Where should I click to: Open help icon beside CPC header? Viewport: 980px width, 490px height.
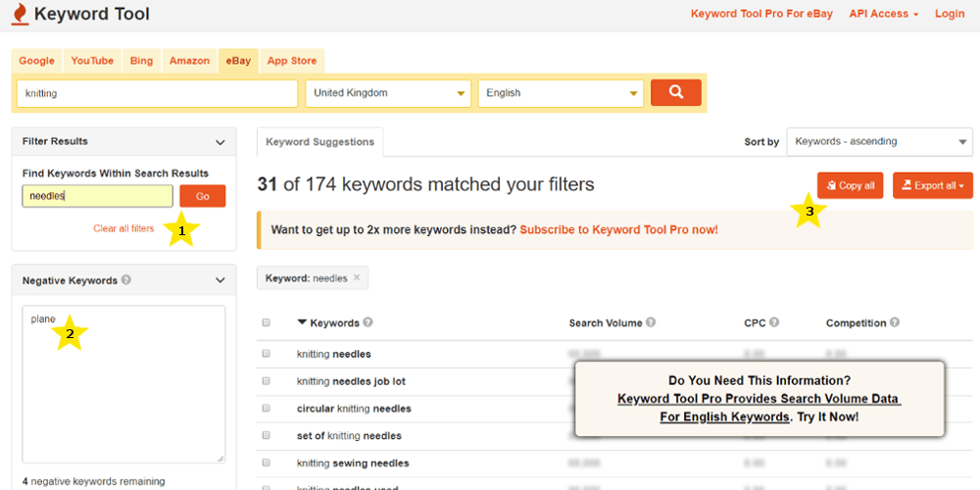774,322
